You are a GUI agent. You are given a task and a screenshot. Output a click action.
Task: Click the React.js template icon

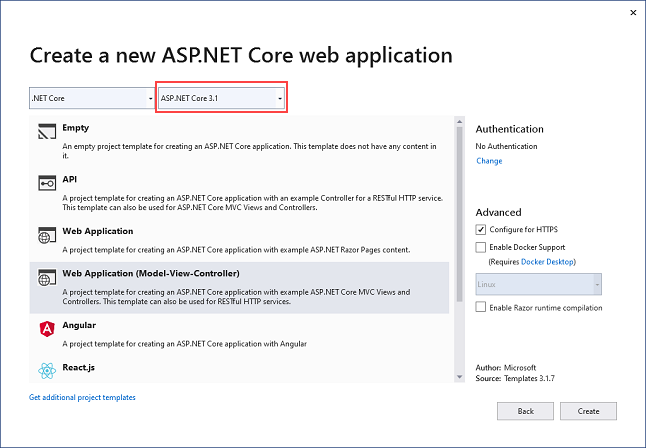coord(46,371)
